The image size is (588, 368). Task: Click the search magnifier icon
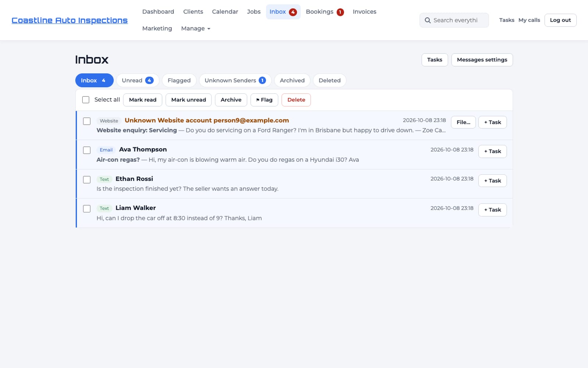(x=427, y=20)
